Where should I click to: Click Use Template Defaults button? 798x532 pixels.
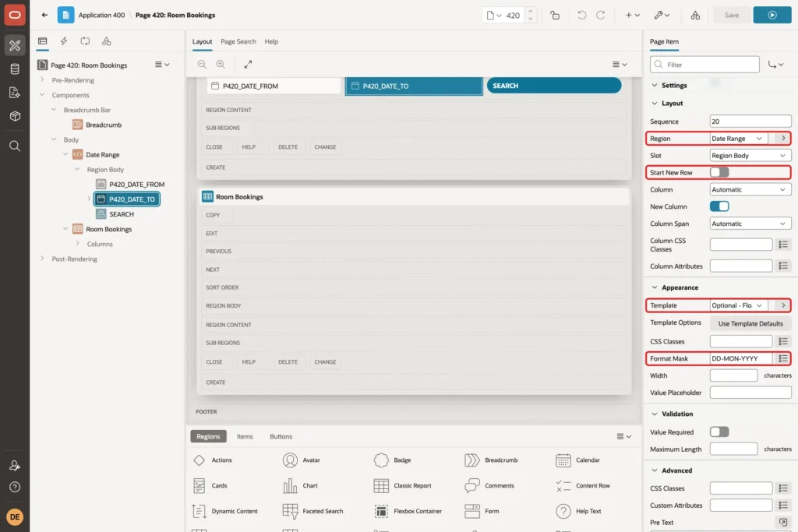tap(750, 323)
